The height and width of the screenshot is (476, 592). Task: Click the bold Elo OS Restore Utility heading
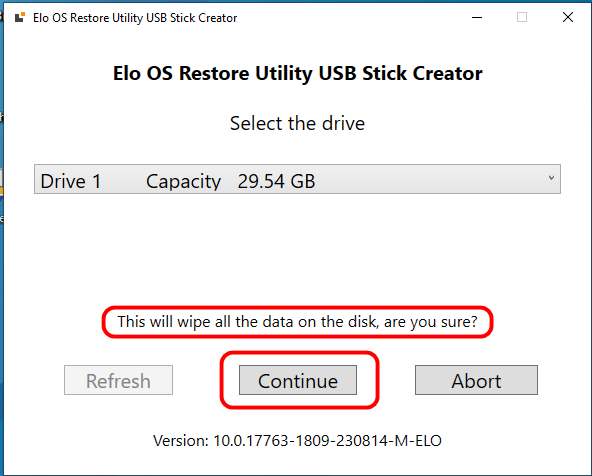click(298, 73)
